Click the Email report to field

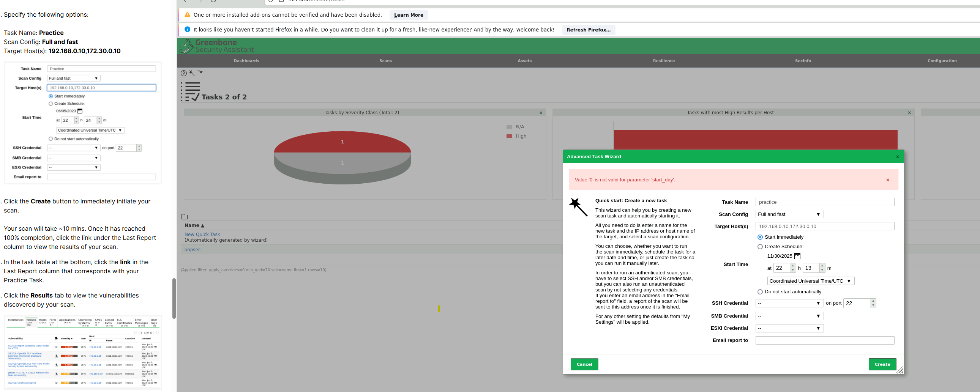pyautogui.click(x=824, y=340)
